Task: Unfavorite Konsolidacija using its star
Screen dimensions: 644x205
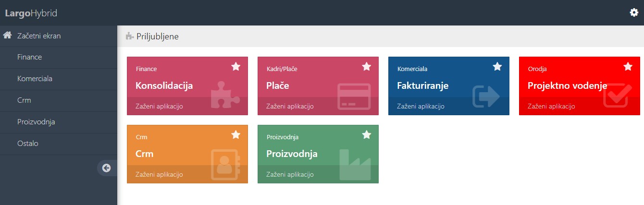Action: [x=236, y=67]
